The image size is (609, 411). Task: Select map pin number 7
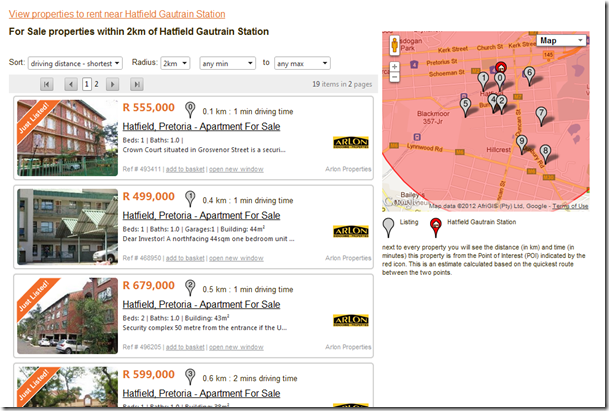click(541, 116)
